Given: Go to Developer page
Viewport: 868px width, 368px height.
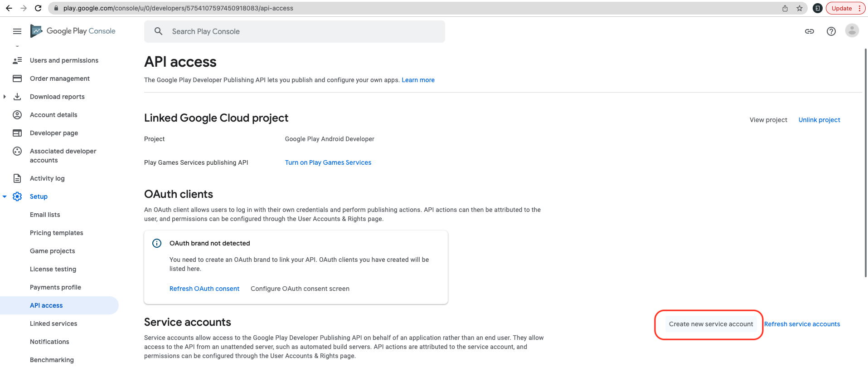Looking at the screenshot, I should click(x=54, y=133).
